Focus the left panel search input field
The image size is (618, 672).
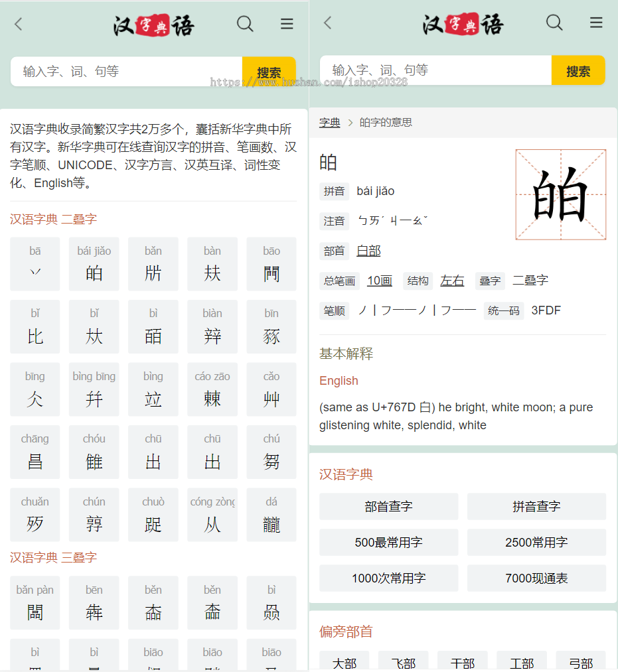(x=127, y=72)
